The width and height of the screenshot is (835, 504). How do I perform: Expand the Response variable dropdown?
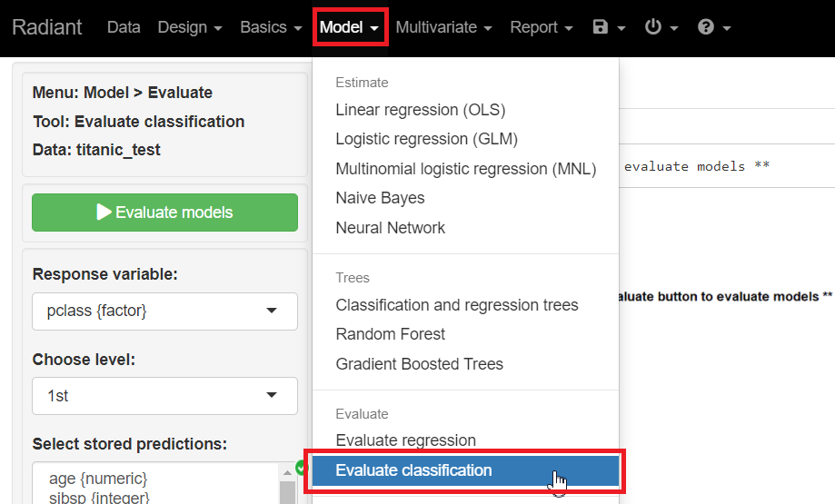(x=164, y=311)
